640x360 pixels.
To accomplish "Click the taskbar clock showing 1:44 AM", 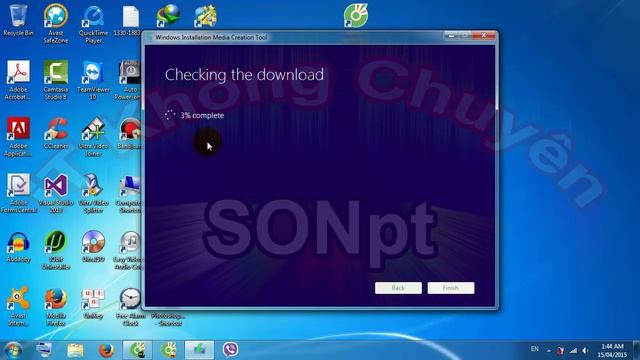I will [612, 350].
